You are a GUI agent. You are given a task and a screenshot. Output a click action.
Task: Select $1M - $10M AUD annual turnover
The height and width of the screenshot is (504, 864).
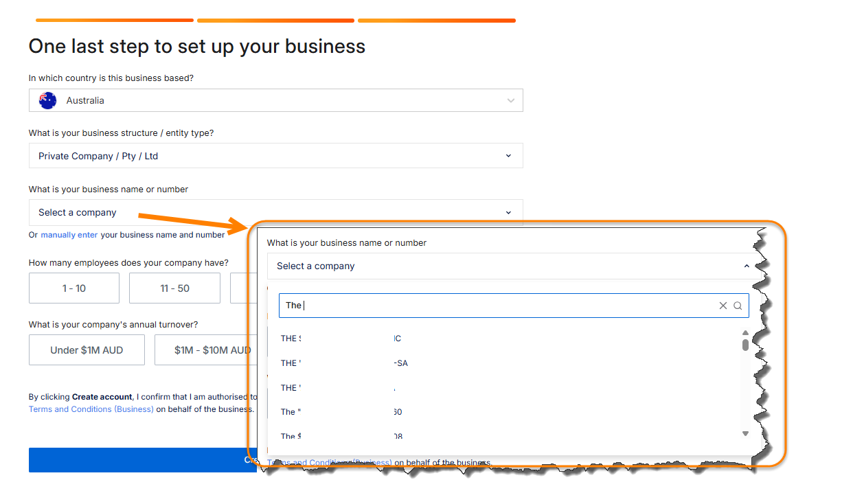point(212,350)
